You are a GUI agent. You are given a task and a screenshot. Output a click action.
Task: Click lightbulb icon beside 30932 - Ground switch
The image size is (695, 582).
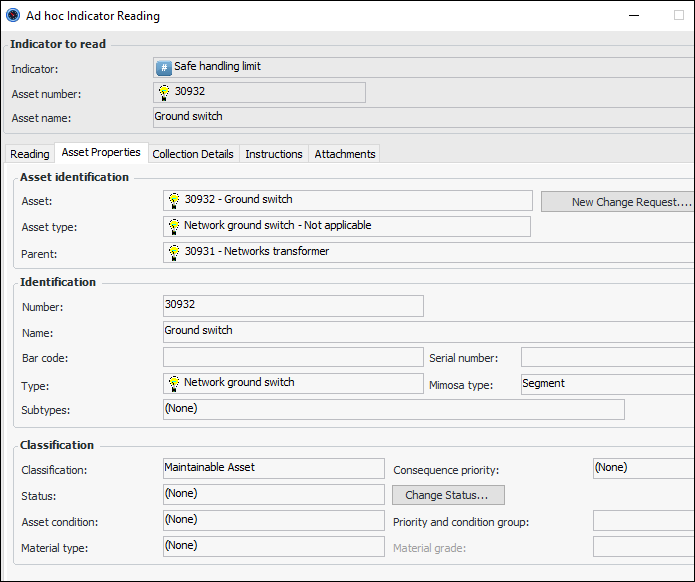coord(174,200)
